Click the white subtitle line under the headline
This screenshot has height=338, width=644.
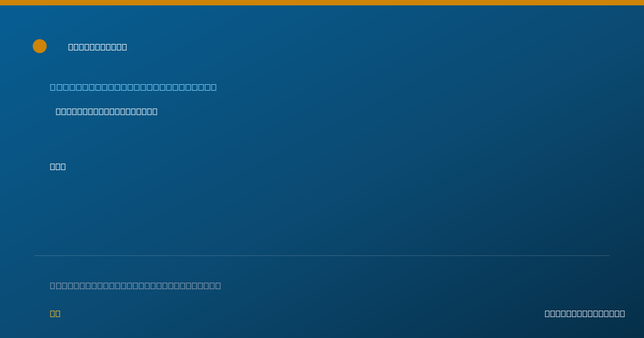tap(106, 112)
